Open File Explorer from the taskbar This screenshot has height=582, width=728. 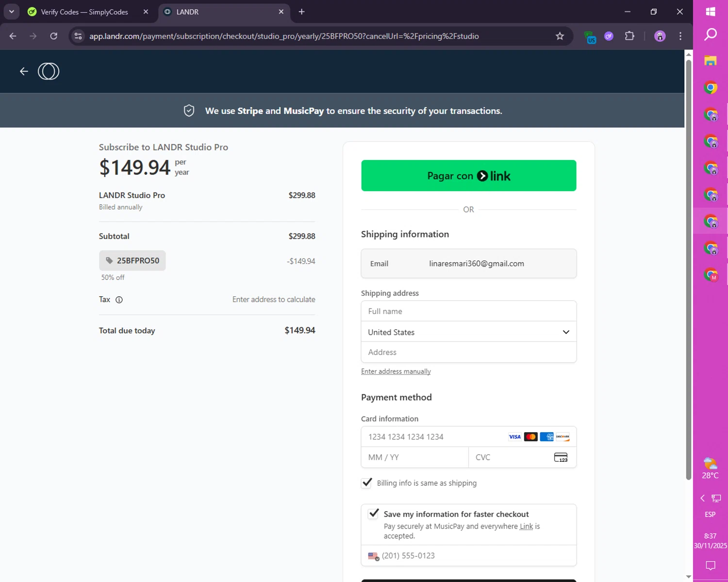coord(711,61)
